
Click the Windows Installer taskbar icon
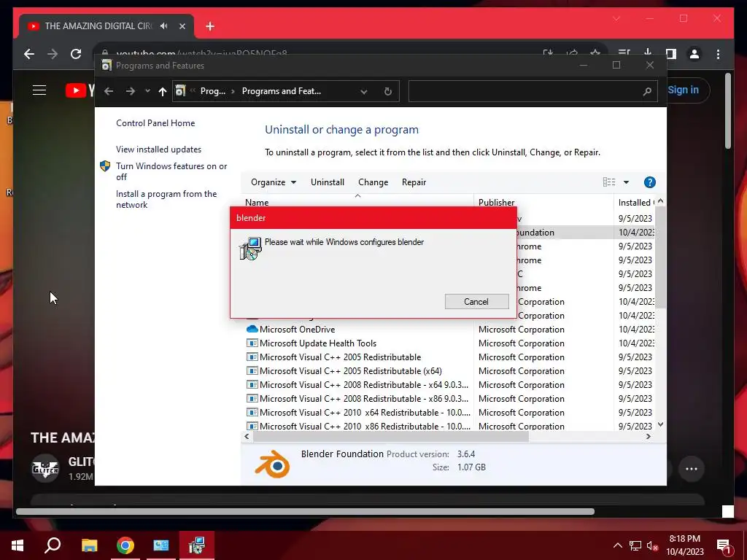[197, 545]
